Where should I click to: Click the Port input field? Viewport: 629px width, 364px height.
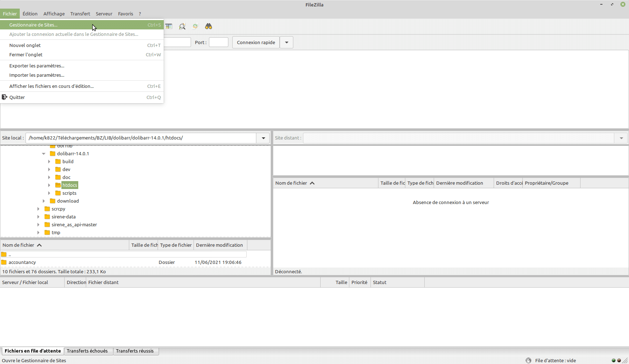(219, 42)
